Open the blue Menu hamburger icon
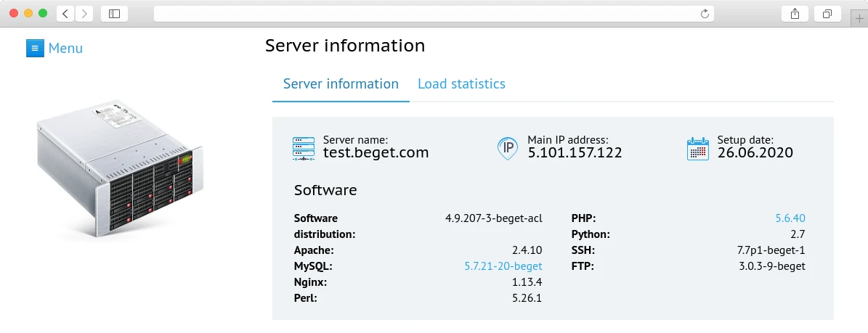The image size is (868, 333). click(34, 48)
